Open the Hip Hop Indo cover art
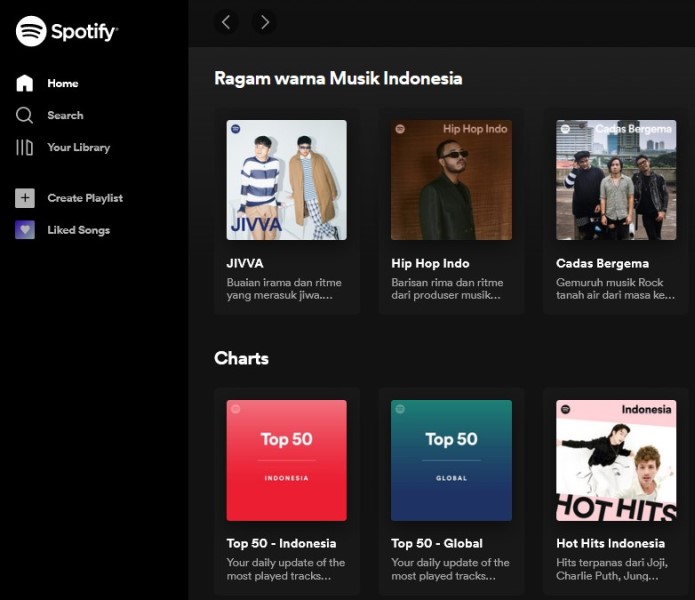Viewport: 695px width, 600px height. pyautogui.click(x=451, y=180)
